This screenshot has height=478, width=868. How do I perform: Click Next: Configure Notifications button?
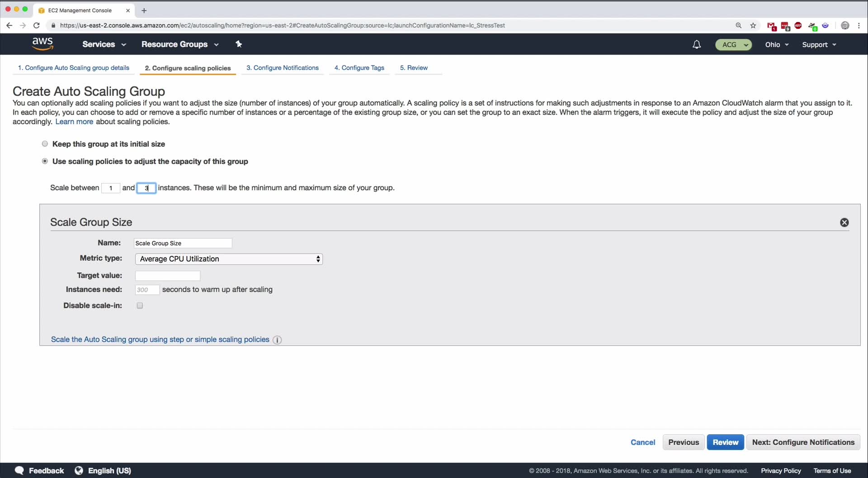[803, 442]
